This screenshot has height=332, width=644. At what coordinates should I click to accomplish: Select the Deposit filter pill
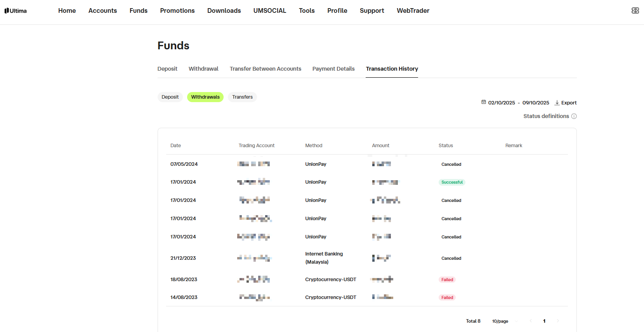click(x=170, y=97)
